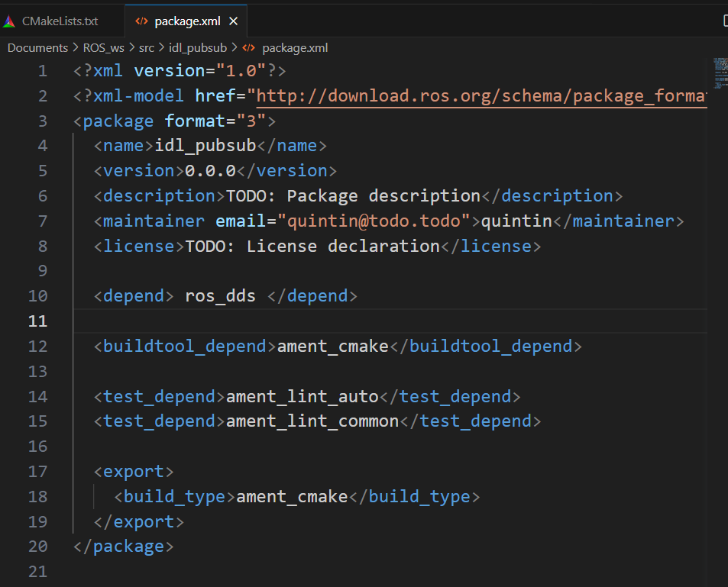Expand the chevron after ROS_ws in the breadcrumb
The width and height of the screenshot is (728, 587).
click(x=132, y=48)
